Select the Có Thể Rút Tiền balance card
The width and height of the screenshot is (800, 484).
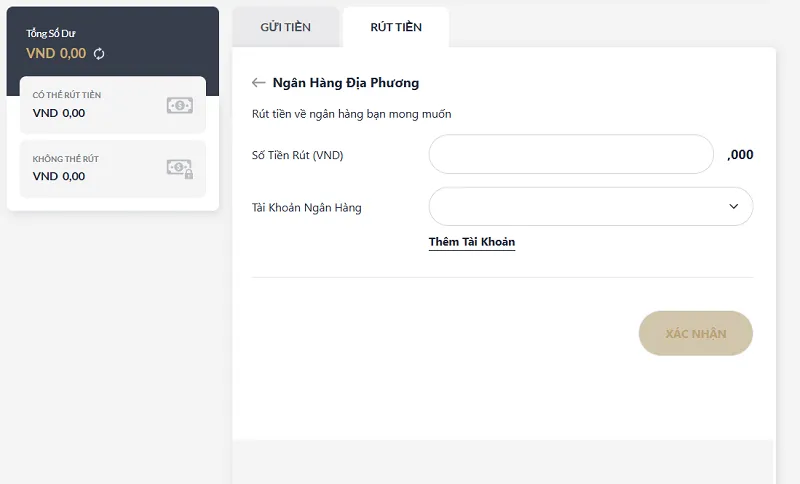(x=112, y=105)
